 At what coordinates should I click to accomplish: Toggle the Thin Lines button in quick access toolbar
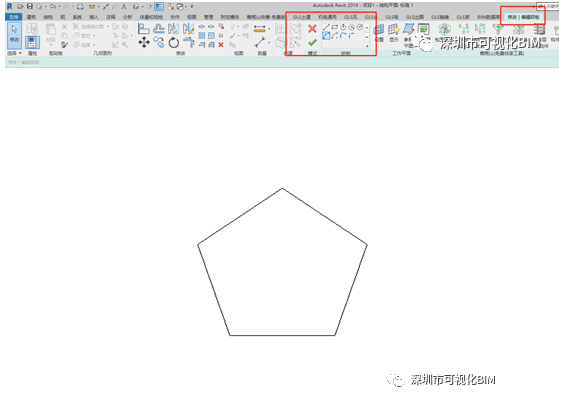click(x=159, y=6)
